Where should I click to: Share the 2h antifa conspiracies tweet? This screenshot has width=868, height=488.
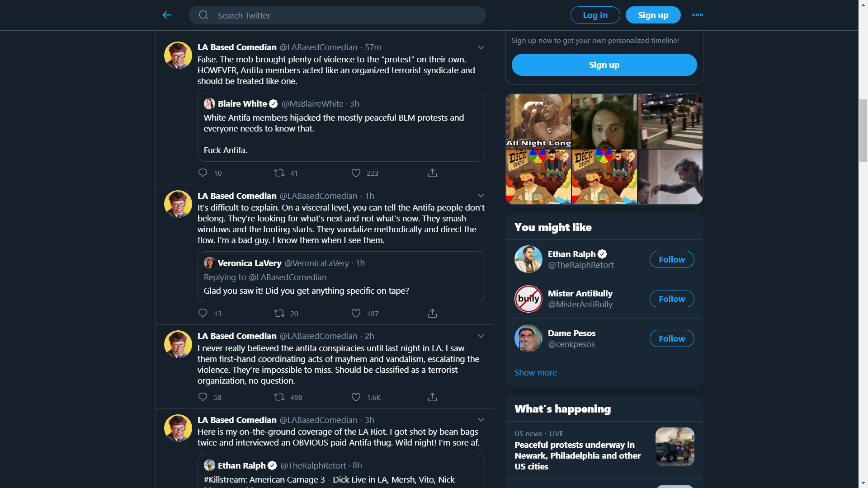(432, 397)
